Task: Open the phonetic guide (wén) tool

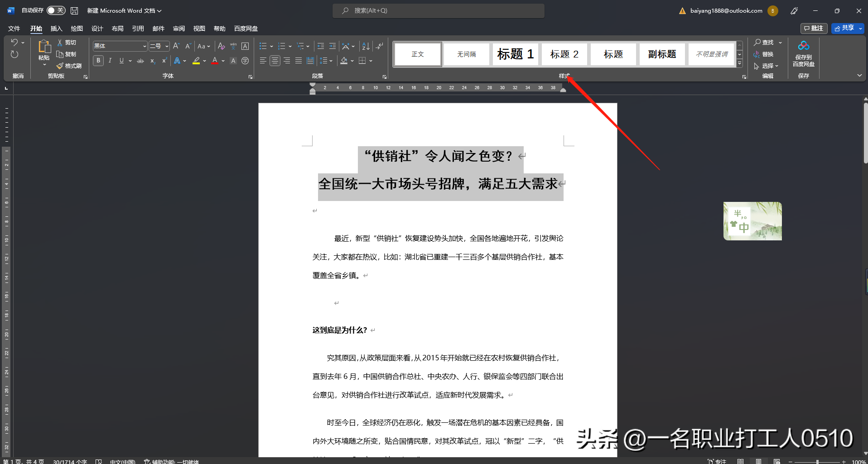Action: 233,46
